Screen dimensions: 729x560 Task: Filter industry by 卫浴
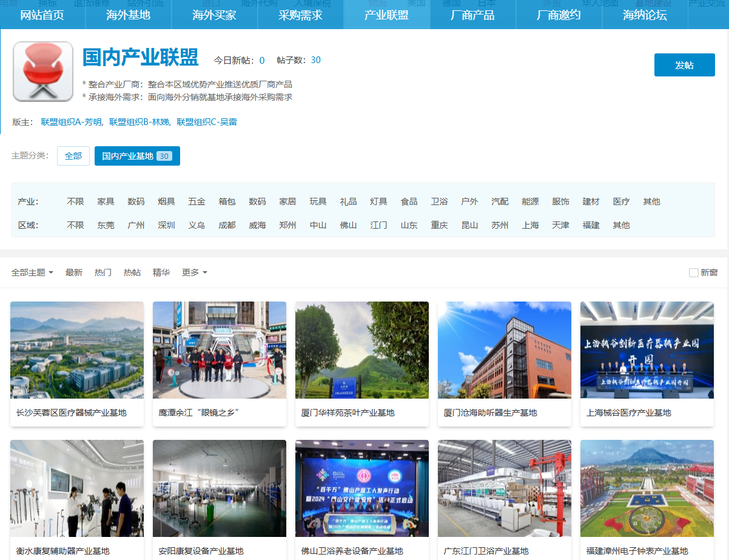[439, 201]
